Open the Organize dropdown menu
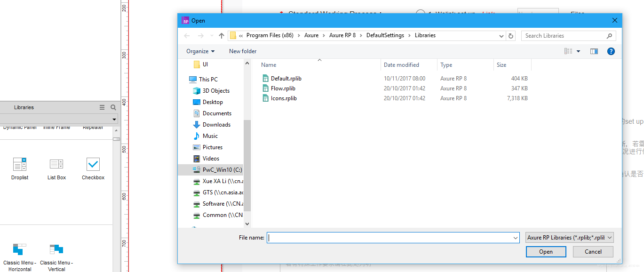 [200, 51]
